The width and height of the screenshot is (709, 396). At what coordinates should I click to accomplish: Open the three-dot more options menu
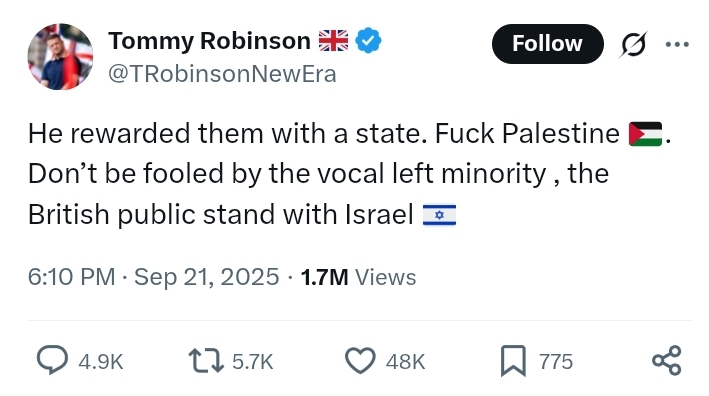click(677, 44)
